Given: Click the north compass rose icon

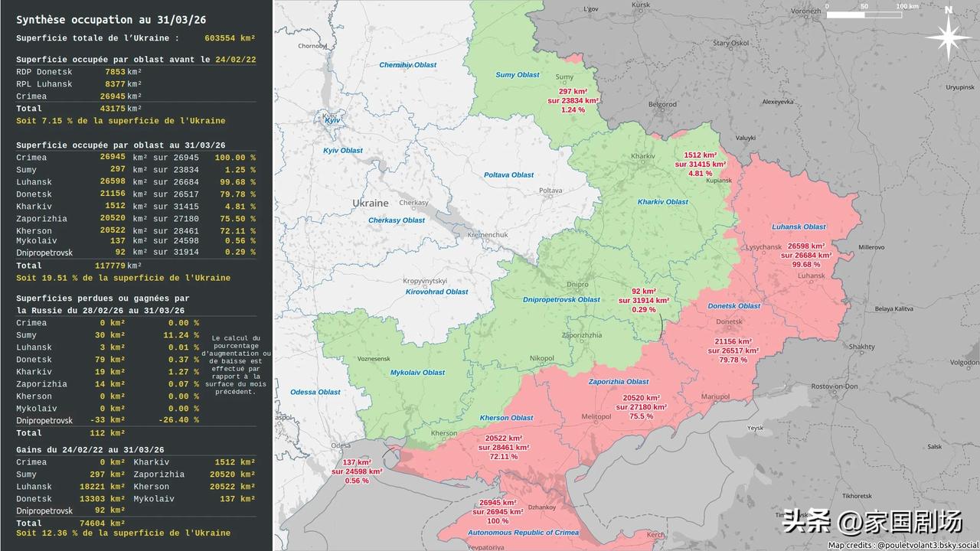Looking at the screenshot, I should coord(948,36).
